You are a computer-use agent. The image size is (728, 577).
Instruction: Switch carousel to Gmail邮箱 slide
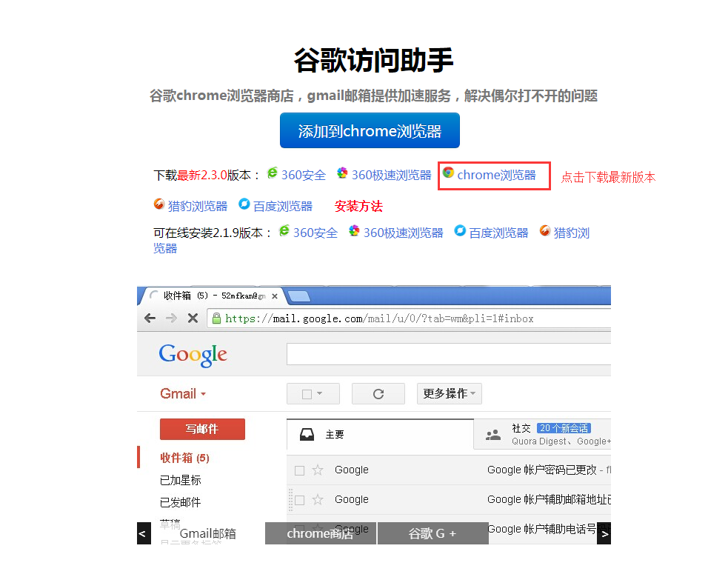(207, 533)
